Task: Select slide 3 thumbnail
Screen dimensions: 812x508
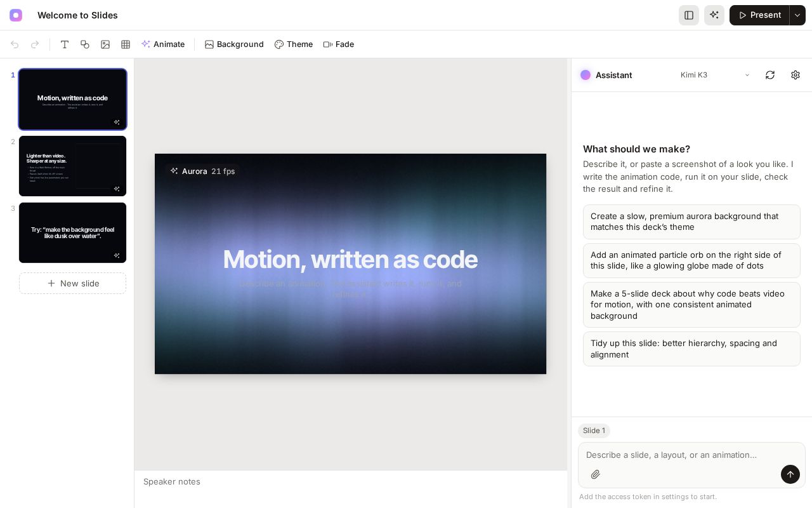Action: coord(72,232)
